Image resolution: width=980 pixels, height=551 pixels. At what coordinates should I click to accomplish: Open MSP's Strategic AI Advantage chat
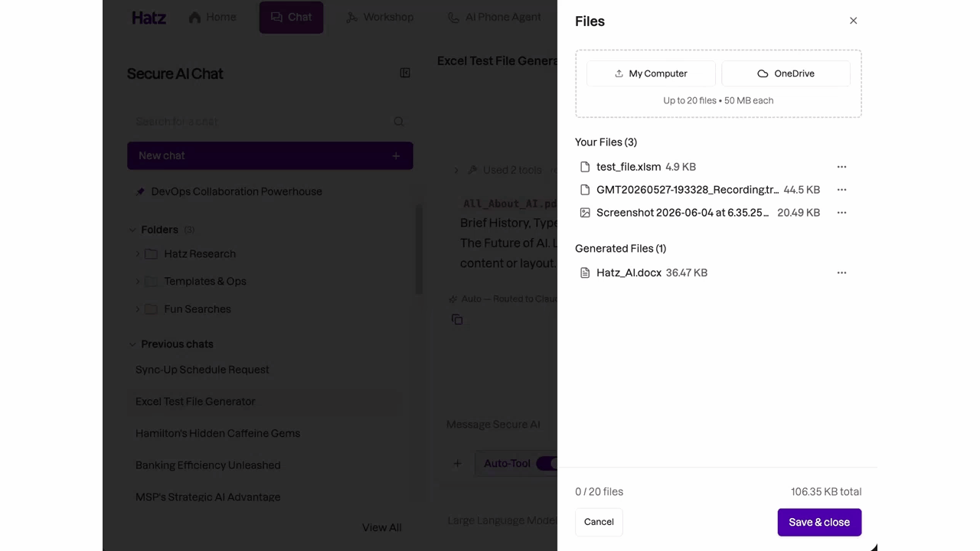(208, 497)
